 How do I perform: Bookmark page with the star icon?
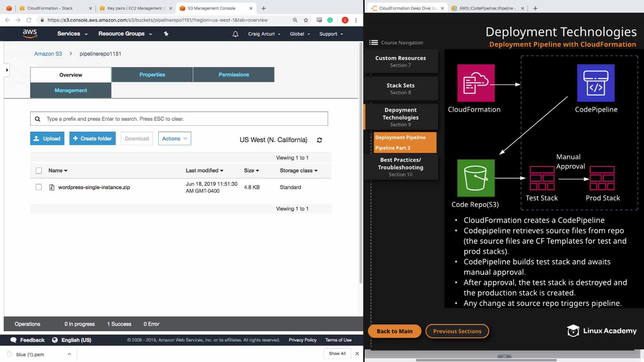306,20
